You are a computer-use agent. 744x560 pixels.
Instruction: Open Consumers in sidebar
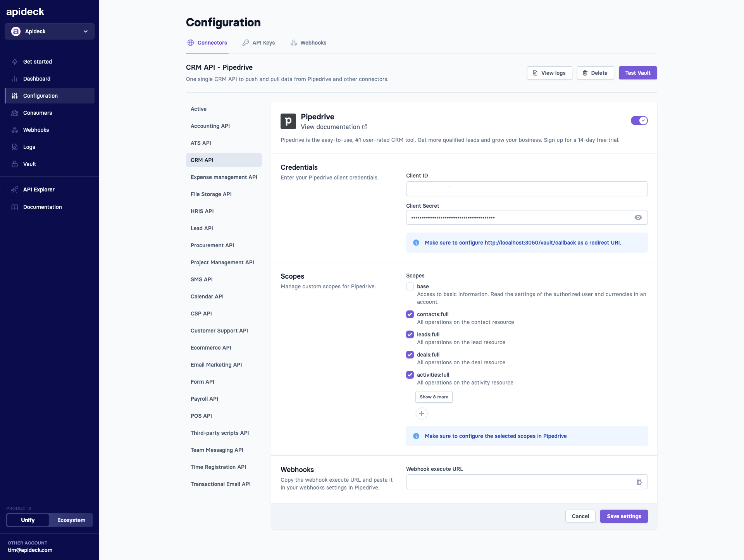50,113
